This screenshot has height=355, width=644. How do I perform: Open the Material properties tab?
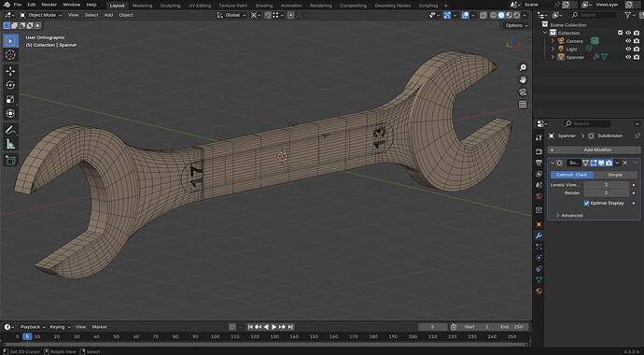click(x=539, y=291)
